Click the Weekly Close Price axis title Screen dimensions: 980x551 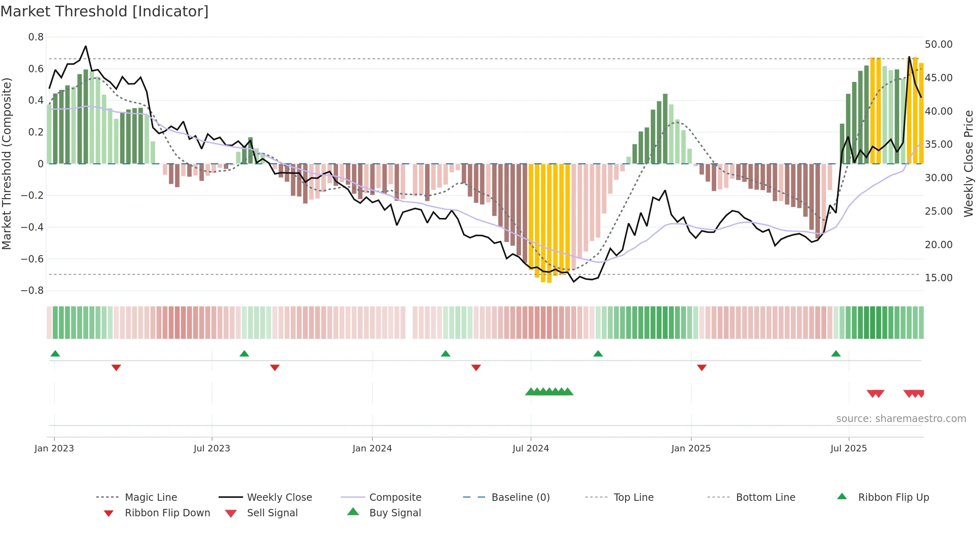coord(969,163)
